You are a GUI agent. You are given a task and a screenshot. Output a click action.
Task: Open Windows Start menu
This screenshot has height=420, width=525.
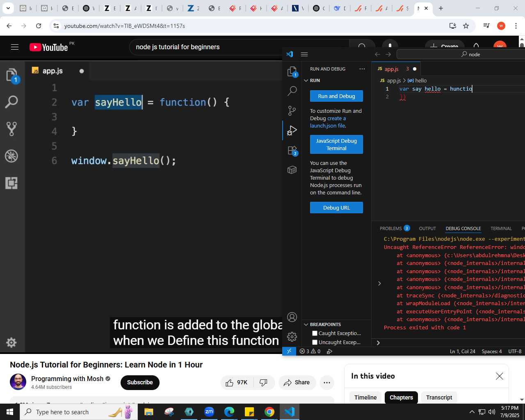click(10, 412)
